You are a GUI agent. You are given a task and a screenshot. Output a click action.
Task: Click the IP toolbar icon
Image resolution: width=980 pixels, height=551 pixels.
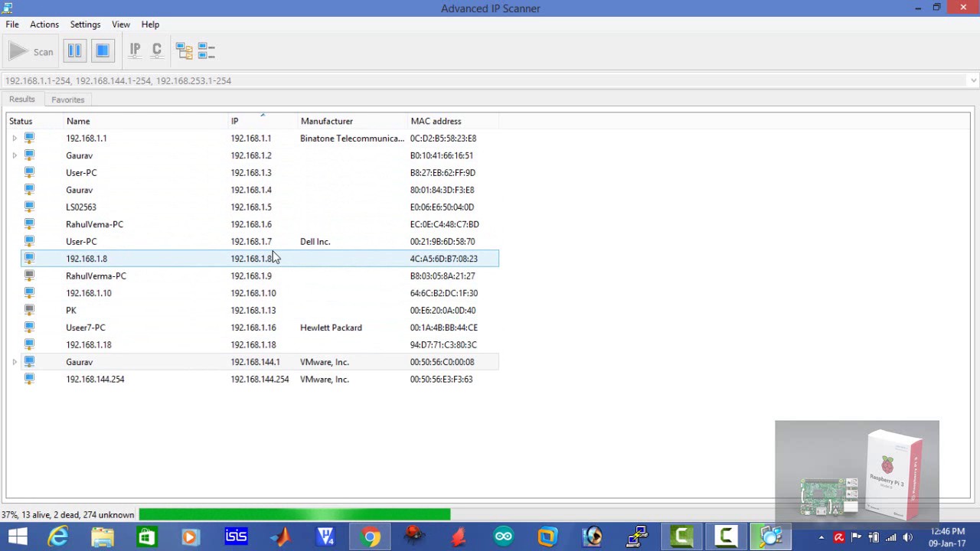pos(136,51)
